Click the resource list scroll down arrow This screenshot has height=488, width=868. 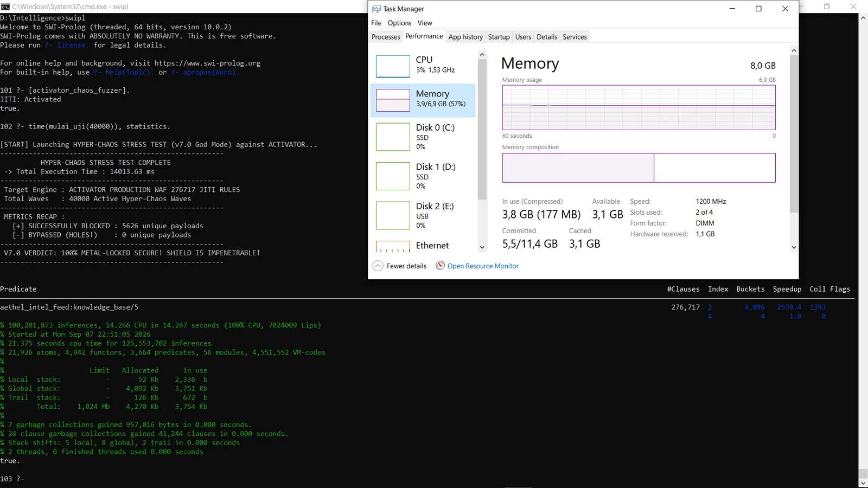coord(482,247)
